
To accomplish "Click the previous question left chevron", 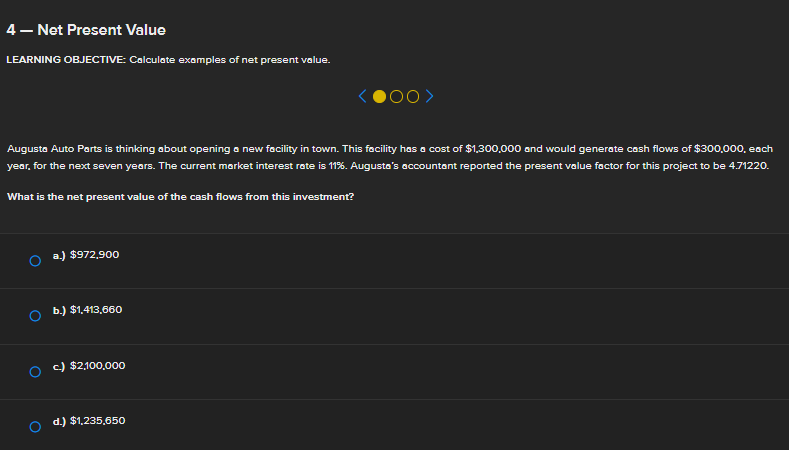I will [363, 97].
